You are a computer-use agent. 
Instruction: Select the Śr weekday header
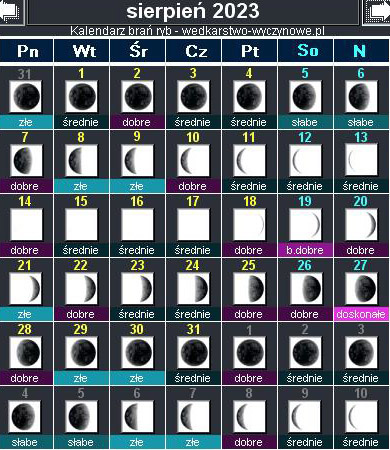[138, 51]
